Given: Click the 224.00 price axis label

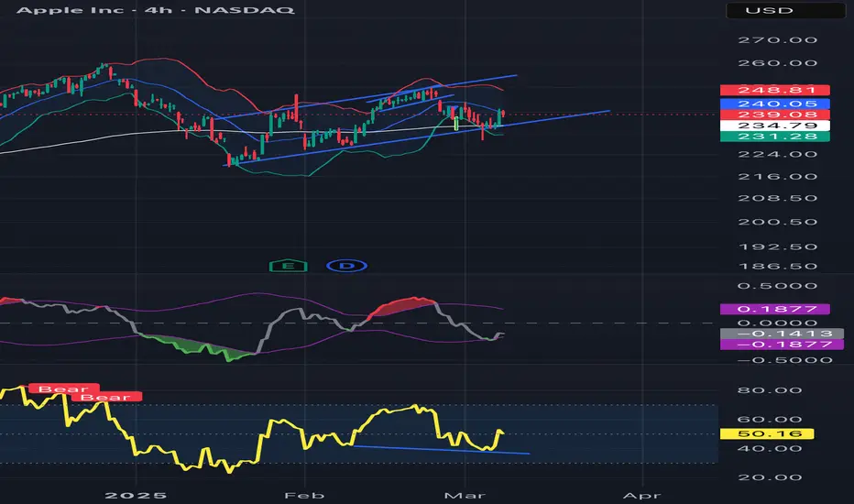Looking at the screenshot, I should [x=777, y=154].
